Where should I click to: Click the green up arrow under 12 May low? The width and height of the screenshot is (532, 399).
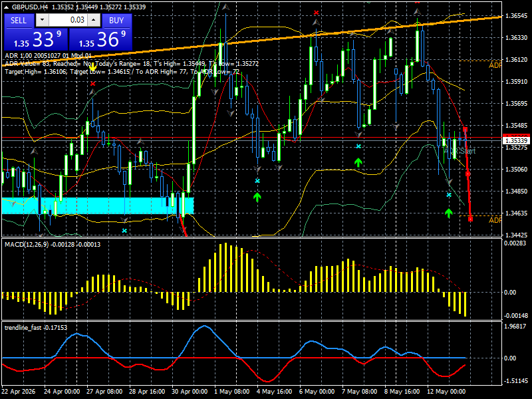(x=448, y=213)
